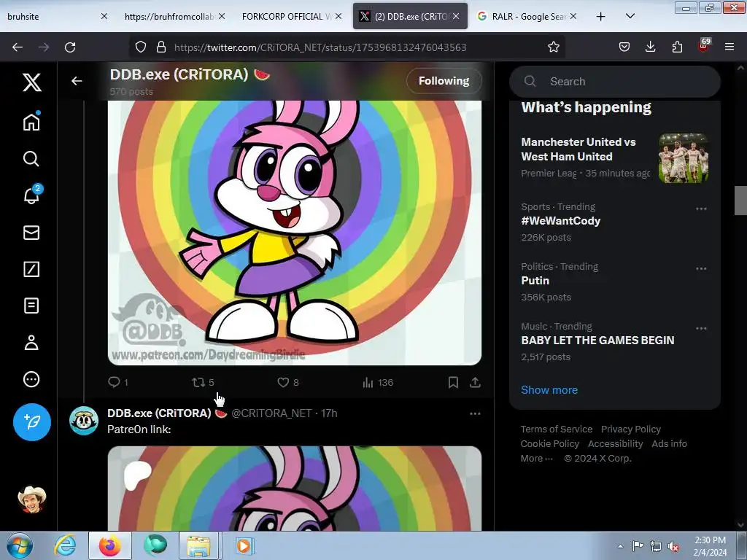747x560 pixels.
Task: Open Accessibility footer link
Action: [615, 444]
